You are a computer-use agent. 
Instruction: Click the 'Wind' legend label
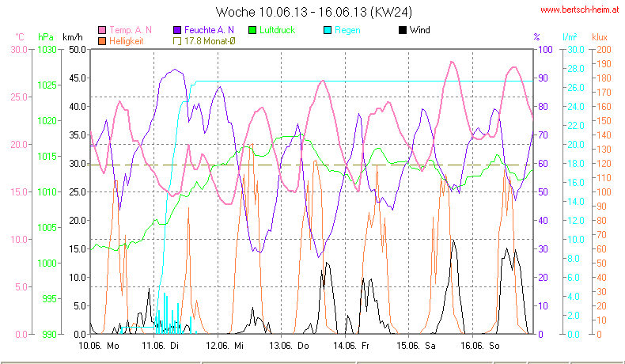tap(419, 30)
